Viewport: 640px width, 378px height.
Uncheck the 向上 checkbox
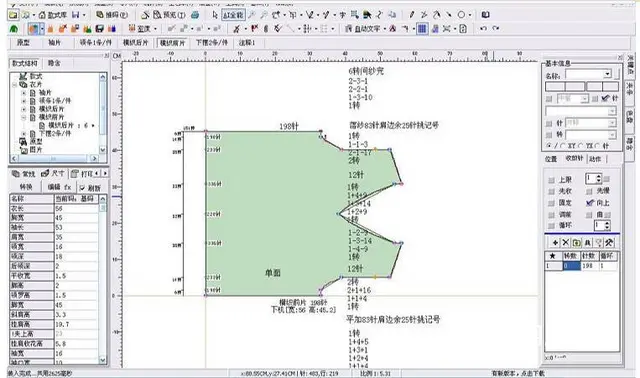589,202
